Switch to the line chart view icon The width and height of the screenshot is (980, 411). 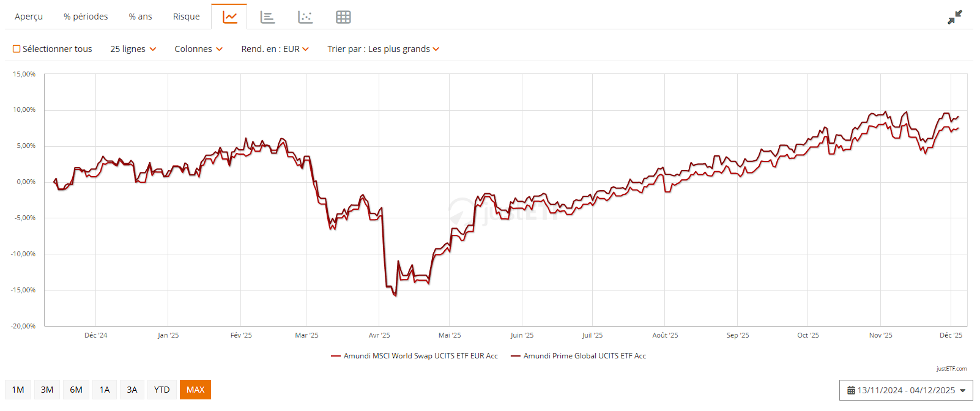pyautogui.click(x=229, y=17)
